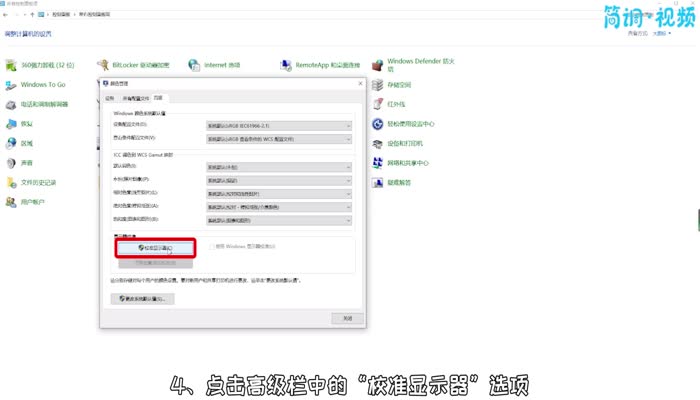Open the 相对色度 rendering dropdown
This screenshot has height=400, width=700.
tap(278, 193)
